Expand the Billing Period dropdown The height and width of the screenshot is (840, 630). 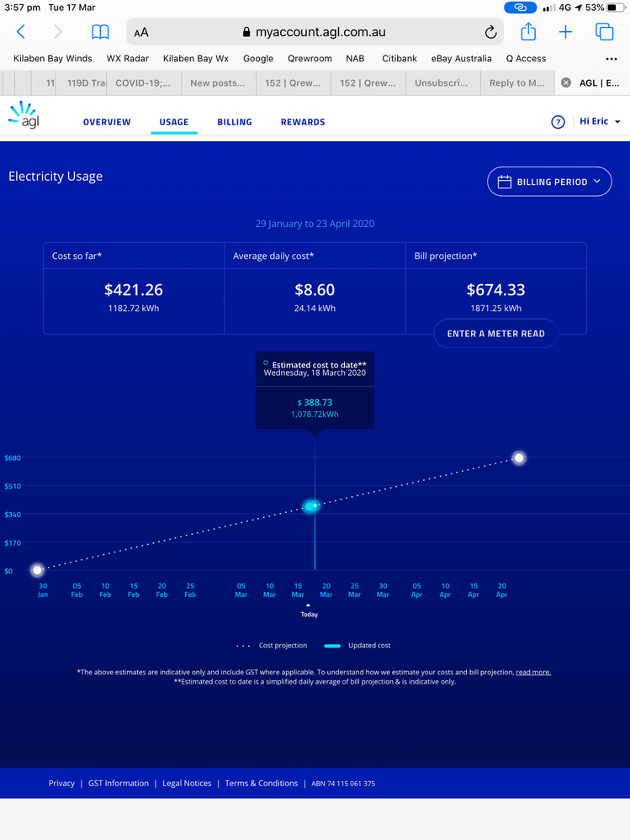pos(549,182)
